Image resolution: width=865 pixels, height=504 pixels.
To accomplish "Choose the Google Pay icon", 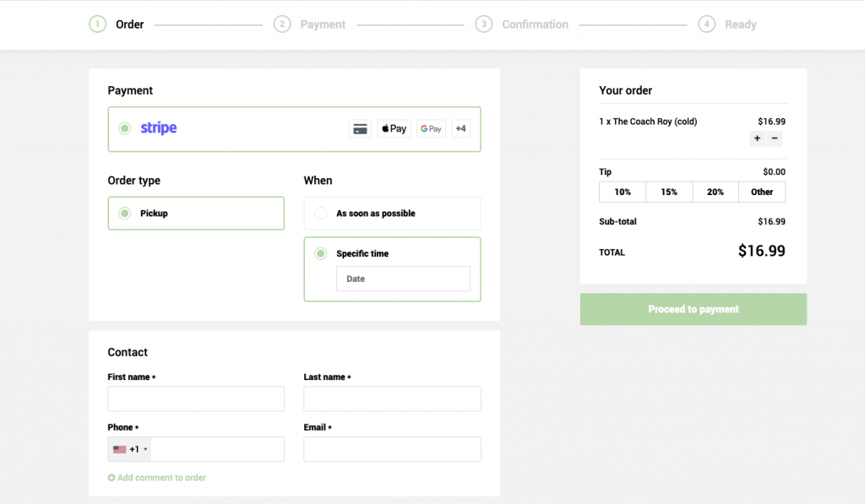I will click(431, 128).
